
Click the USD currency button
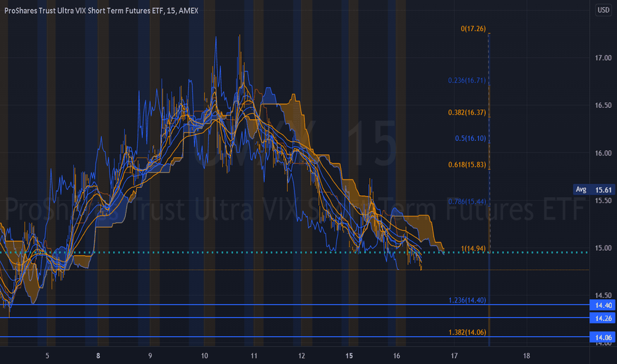click(603, 10)
